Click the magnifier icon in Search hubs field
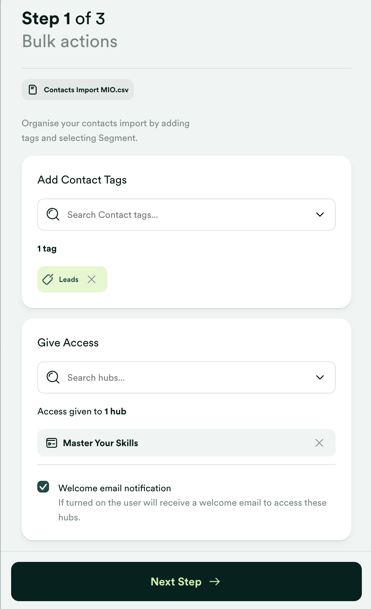371x609 pixels. tap(53, 377)
